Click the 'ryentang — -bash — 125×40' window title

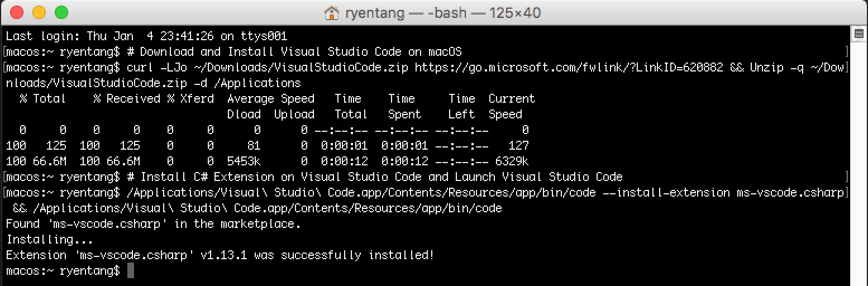[442, 13]
